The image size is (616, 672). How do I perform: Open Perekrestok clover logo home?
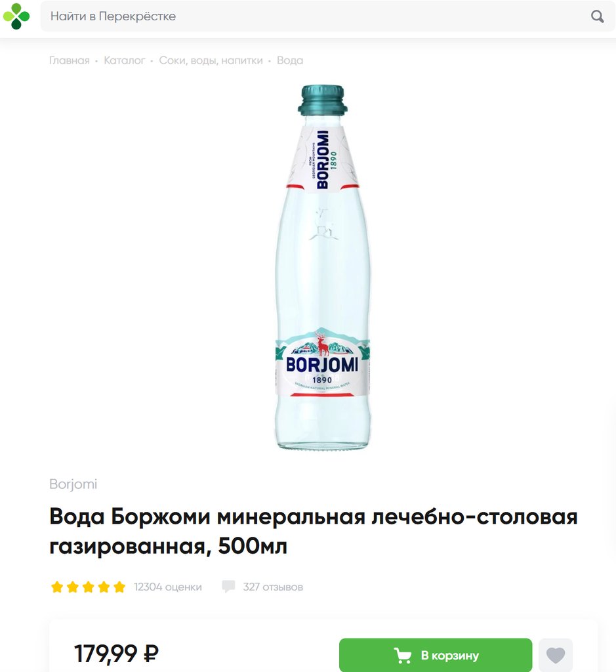point(16,16)
